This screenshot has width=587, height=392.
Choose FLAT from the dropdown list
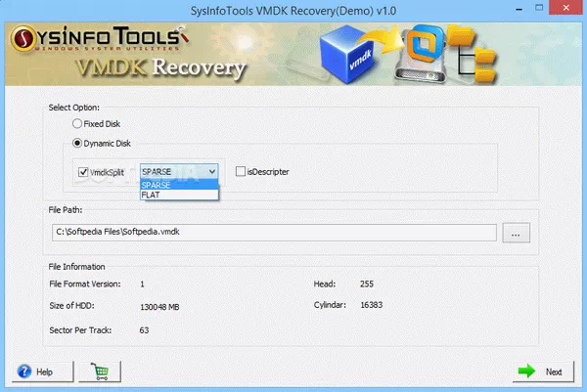pyautogui.click(x=179, y=195)
